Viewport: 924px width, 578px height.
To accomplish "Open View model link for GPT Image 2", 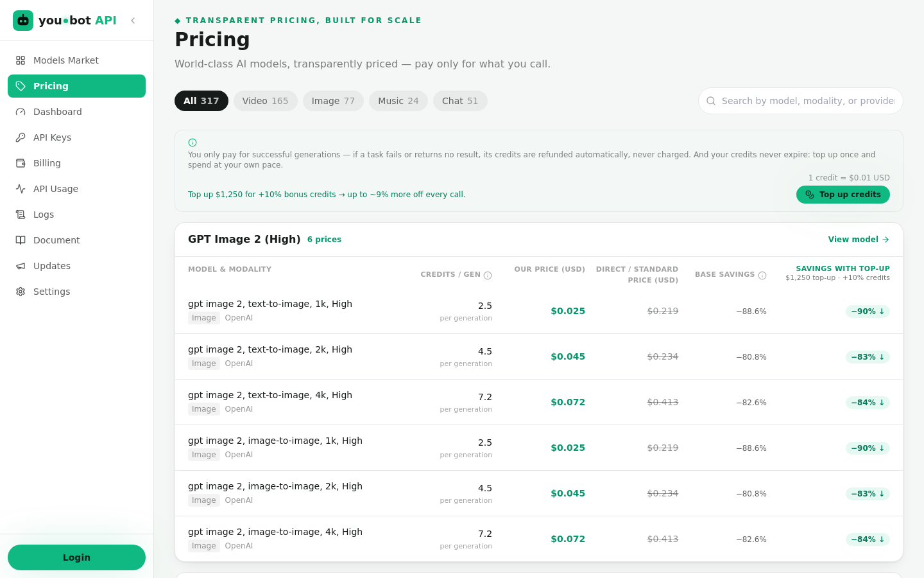I will click(859, 240).
